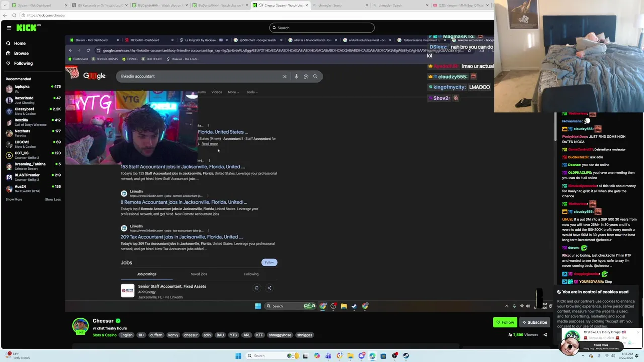The height and width of the screenshot is (362, 644).
Task: Clear Google search text in streamed window
Action: [x=285, y=76]
